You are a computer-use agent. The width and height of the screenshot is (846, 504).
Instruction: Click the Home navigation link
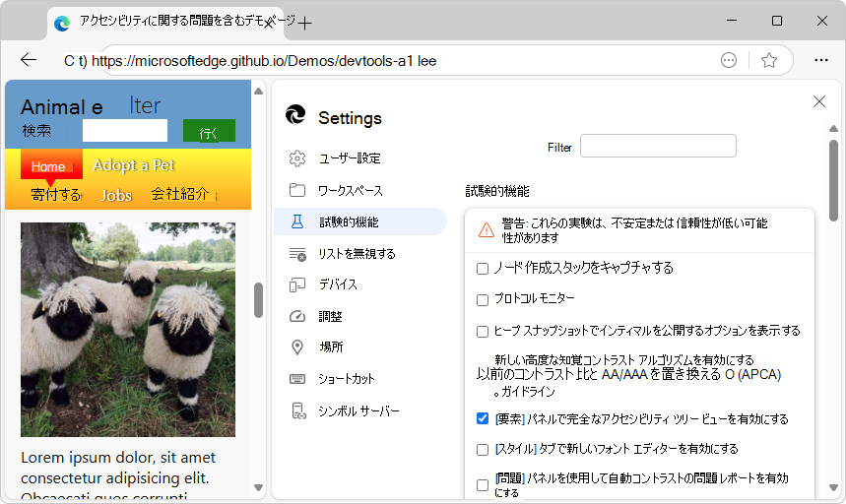(x=51, y=165)
